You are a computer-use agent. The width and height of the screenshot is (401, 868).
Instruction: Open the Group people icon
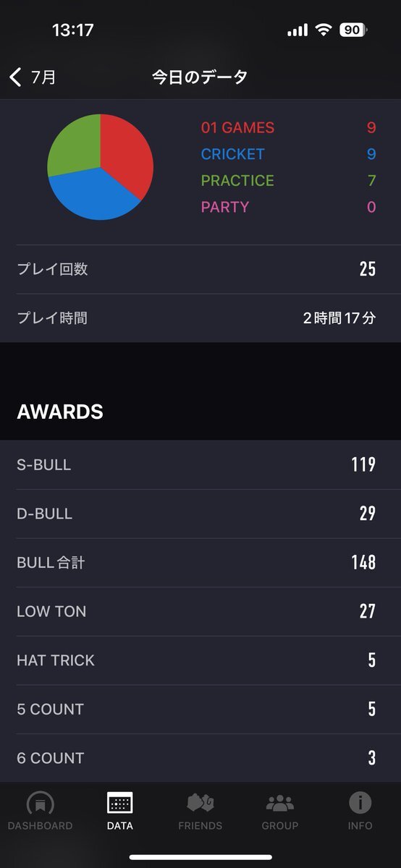280,803
